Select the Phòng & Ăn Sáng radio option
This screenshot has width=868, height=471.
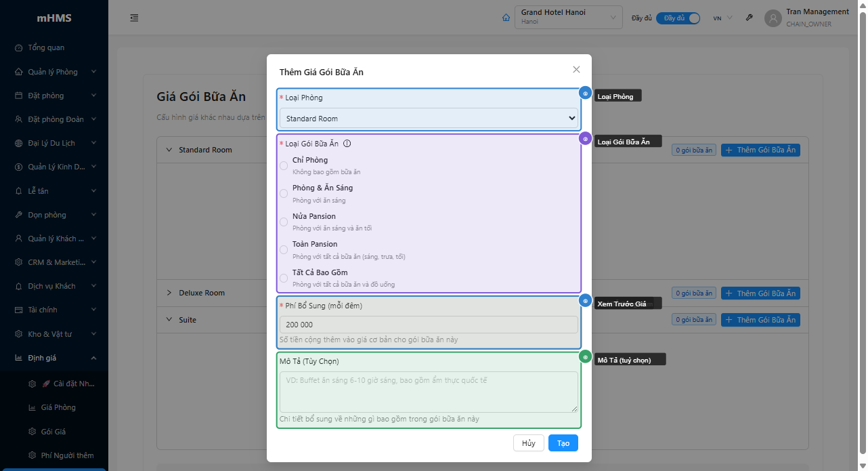pos(284,194)
